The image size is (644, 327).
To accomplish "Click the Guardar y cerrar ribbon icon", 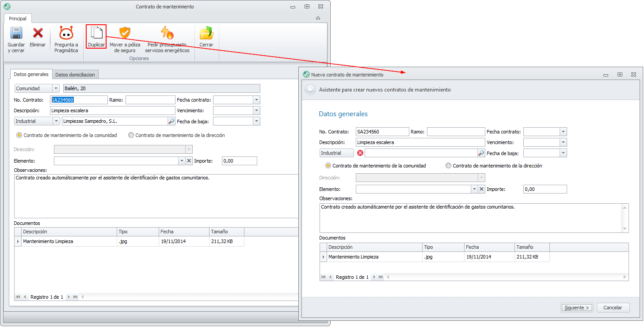I will click(x=16, y=33).
